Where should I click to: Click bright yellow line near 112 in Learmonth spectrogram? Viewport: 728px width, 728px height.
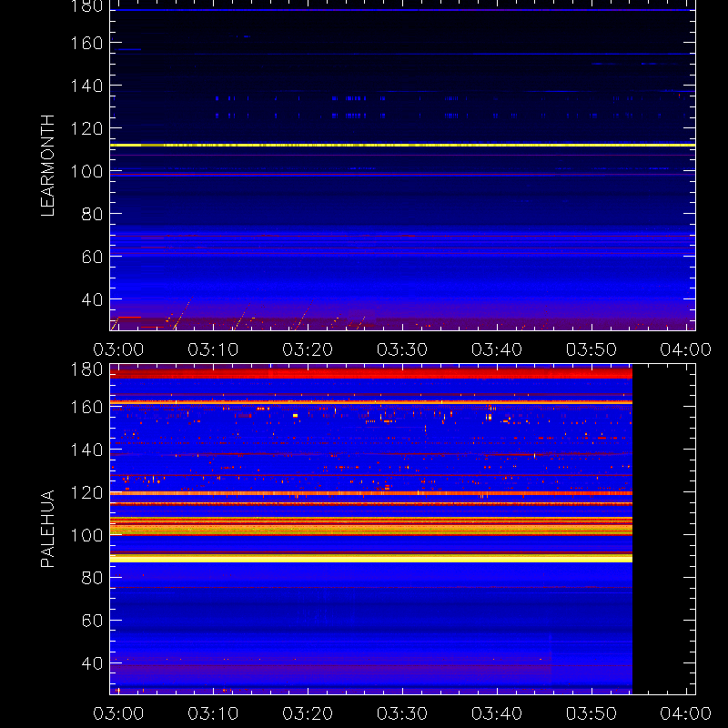402,146
